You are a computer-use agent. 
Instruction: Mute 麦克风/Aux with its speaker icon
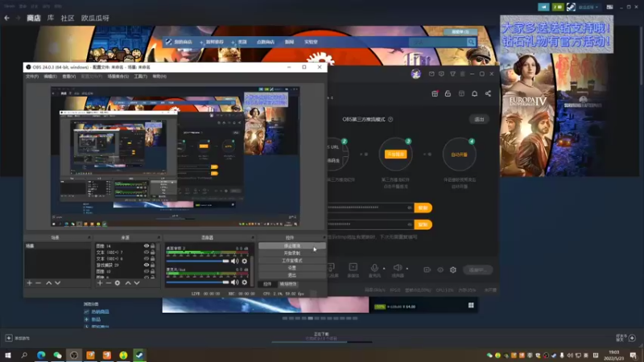234,282
